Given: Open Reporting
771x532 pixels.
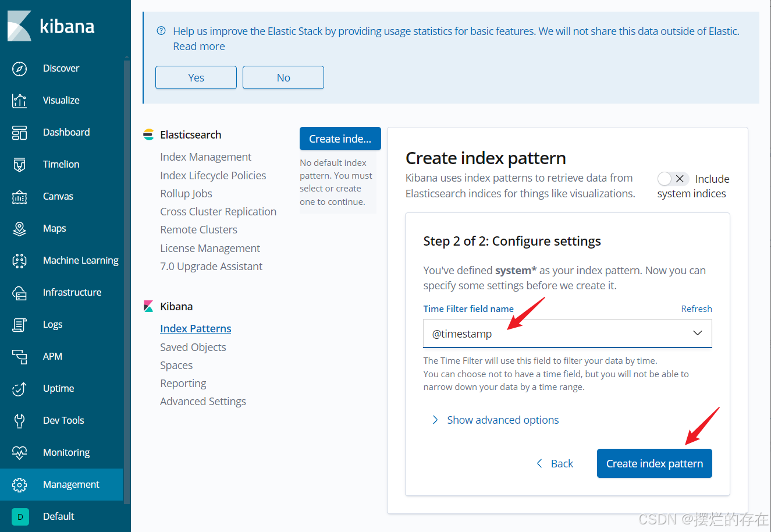Looking at the screenshot, I should click(x=183, y=383).
